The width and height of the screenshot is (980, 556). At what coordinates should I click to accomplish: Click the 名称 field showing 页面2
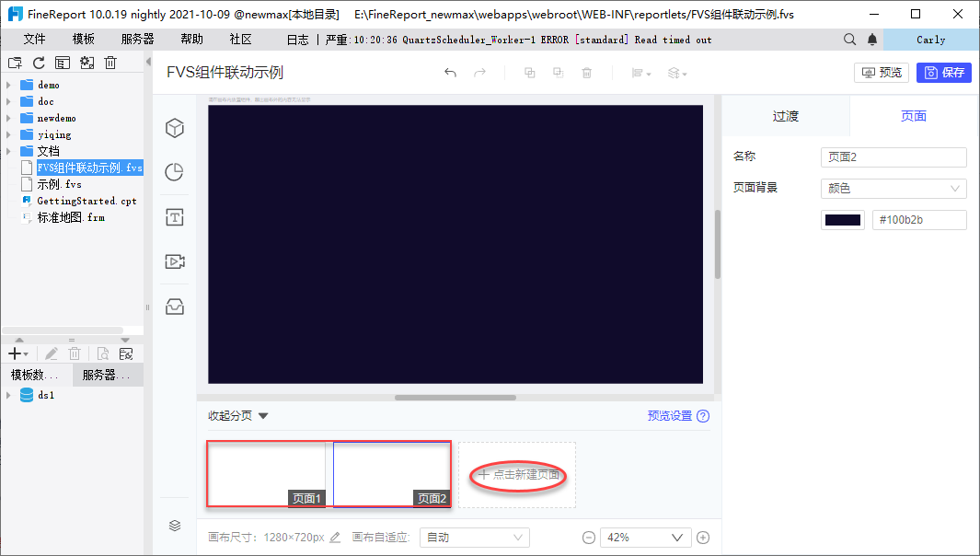click(894, 157)
